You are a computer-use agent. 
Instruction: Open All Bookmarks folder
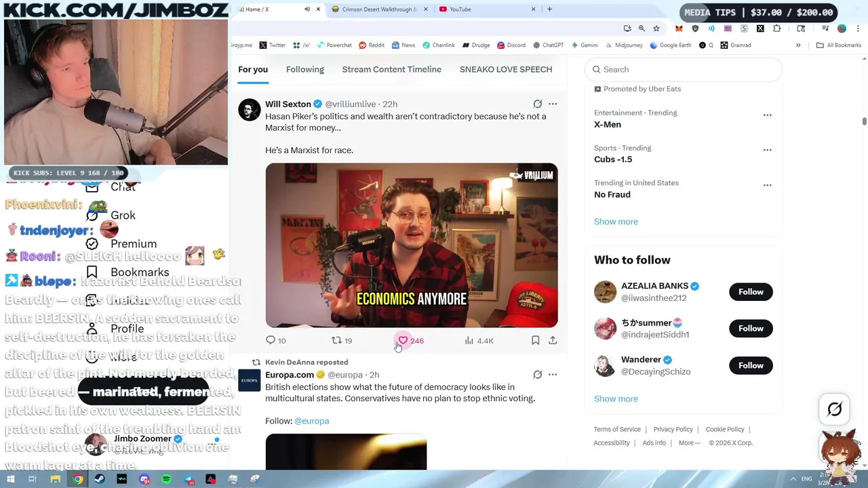[x=839, y=45]
